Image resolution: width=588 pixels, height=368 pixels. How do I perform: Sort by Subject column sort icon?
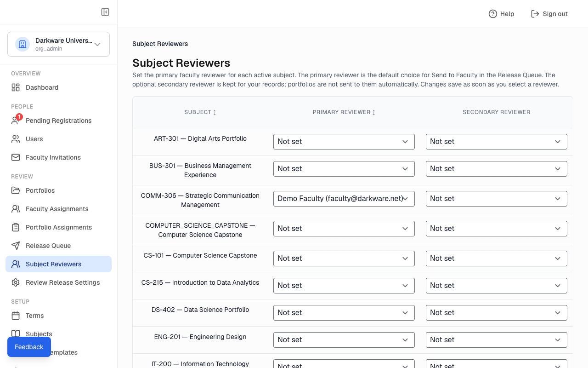[x=215, y=112]
